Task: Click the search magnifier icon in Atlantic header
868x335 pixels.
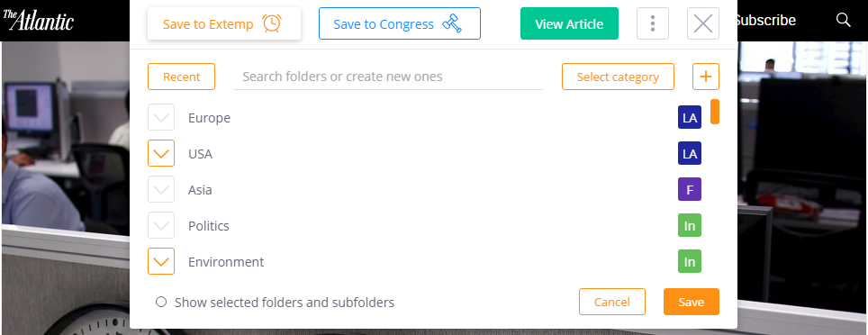Action: [843, 20]
